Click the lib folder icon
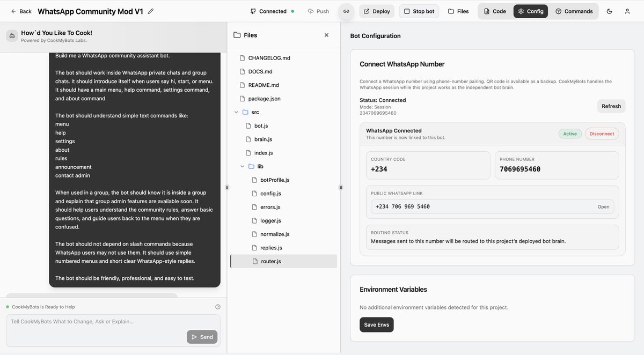Viewport: 644px width, 355px height. pyautogui.click(x=251, y=166)
